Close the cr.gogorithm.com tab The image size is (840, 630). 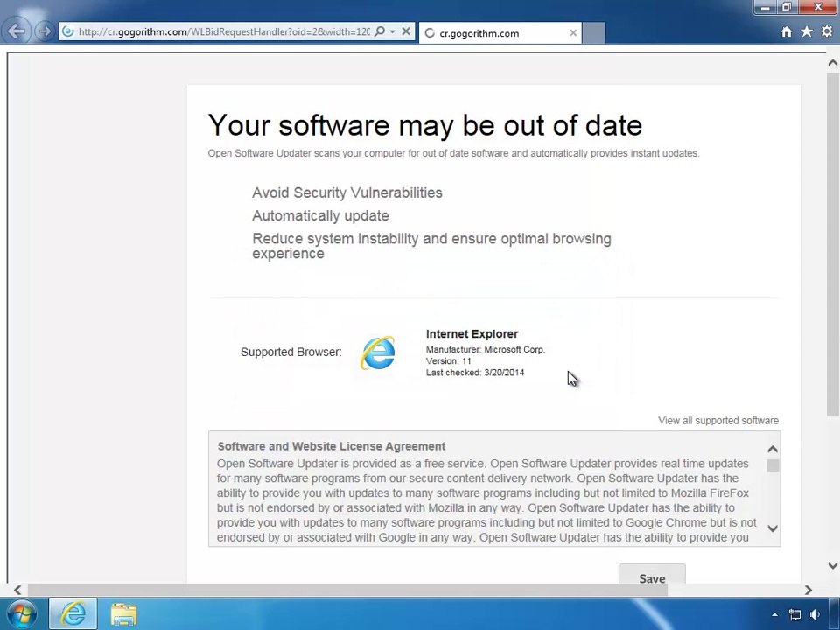pyautogui.click(x=572, y=33)
